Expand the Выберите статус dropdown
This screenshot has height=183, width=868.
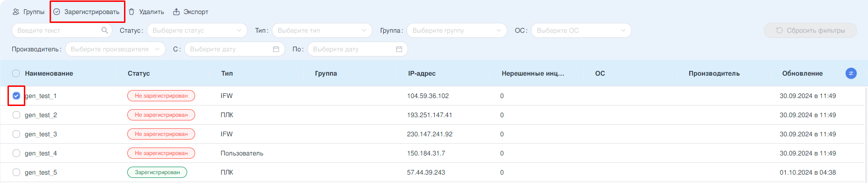(197, 30)
